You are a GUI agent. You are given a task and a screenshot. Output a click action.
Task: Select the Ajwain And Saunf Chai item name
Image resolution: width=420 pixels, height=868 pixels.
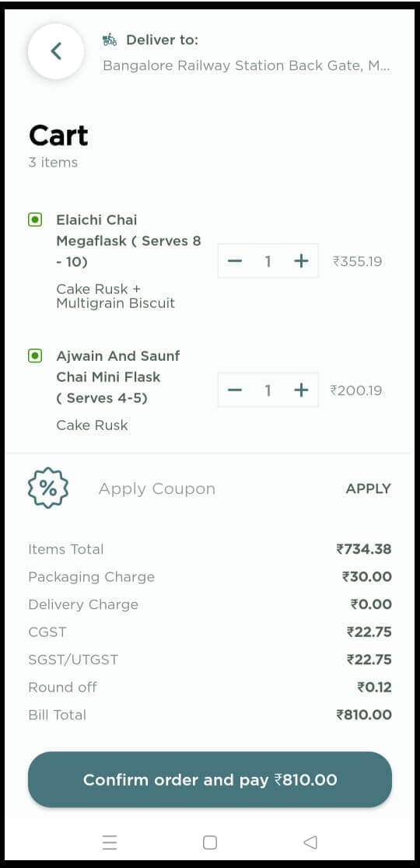pos(118,377)
